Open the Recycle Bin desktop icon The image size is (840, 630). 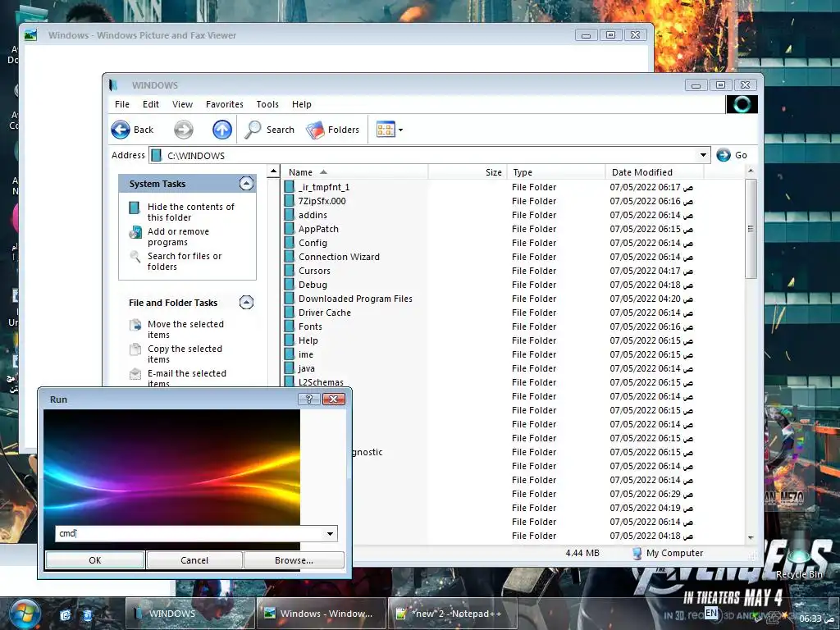[x=799, y=557]
